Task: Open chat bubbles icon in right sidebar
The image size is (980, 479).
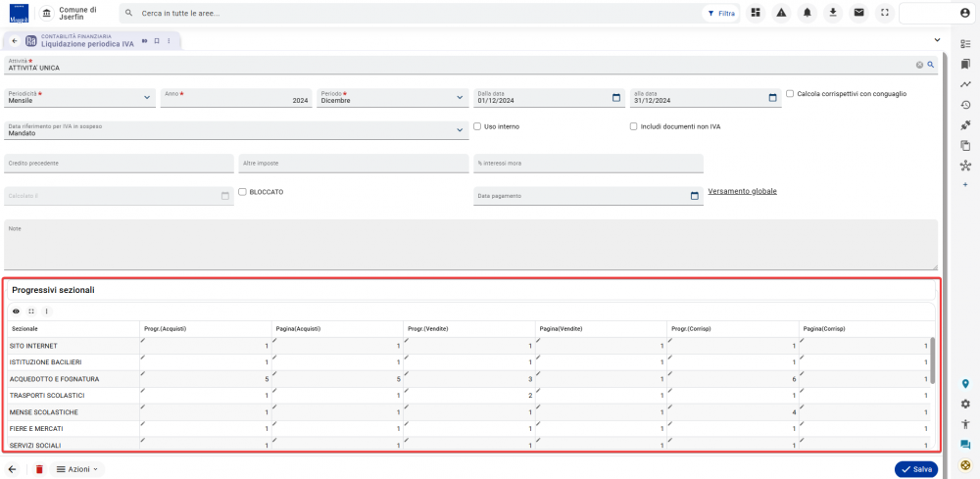Action: coord(965,445)
